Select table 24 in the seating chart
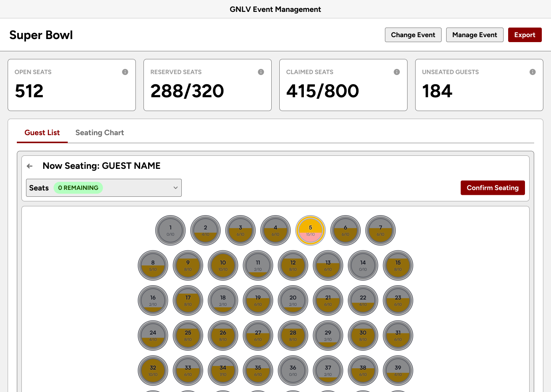Viewport: 551px width, 392px height. [x=153, y=336]
